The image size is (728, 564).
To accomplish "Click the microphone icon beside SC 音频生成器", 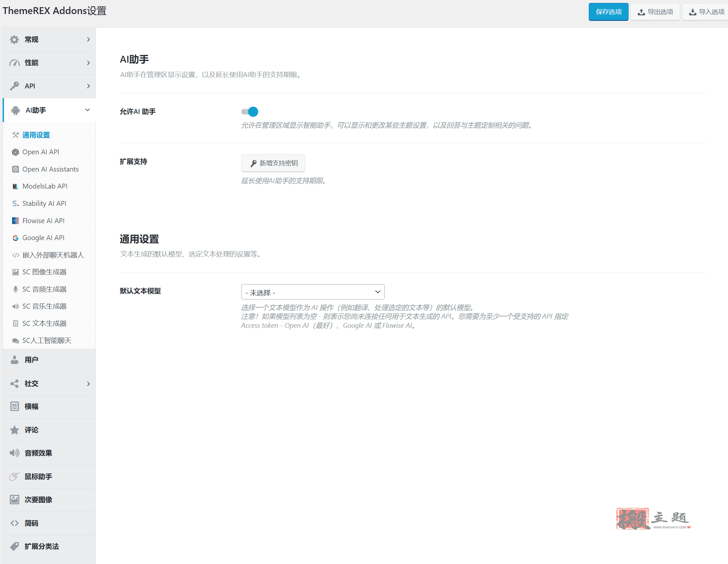I will tap(15, 290).
